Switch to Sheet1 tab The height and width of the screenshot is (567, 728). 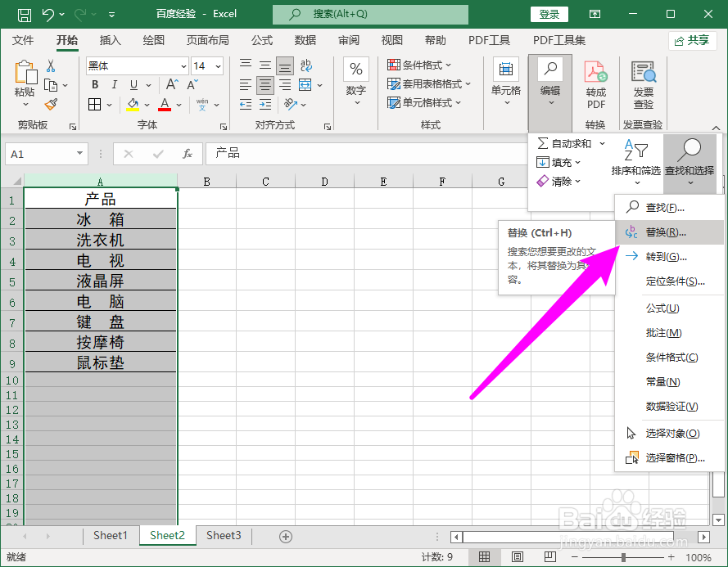(110, 535)
